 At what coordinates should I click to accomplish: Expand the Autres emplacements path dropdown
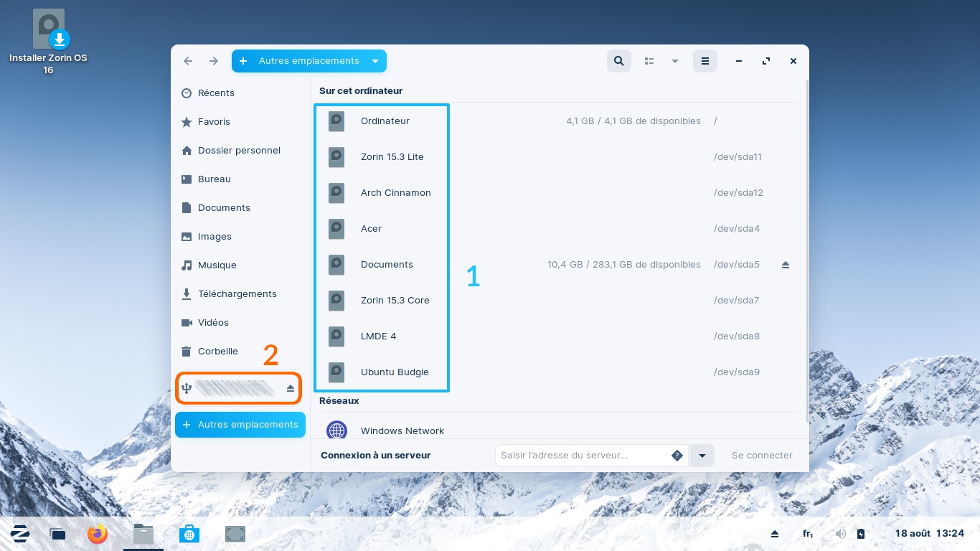tap(375, 61)
